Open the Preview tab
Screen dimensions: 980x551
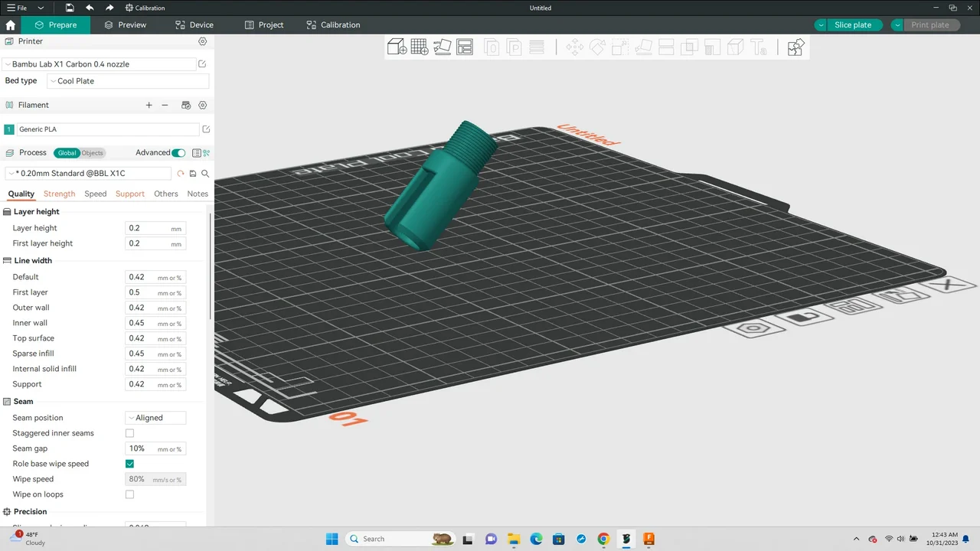coord(126,24)
